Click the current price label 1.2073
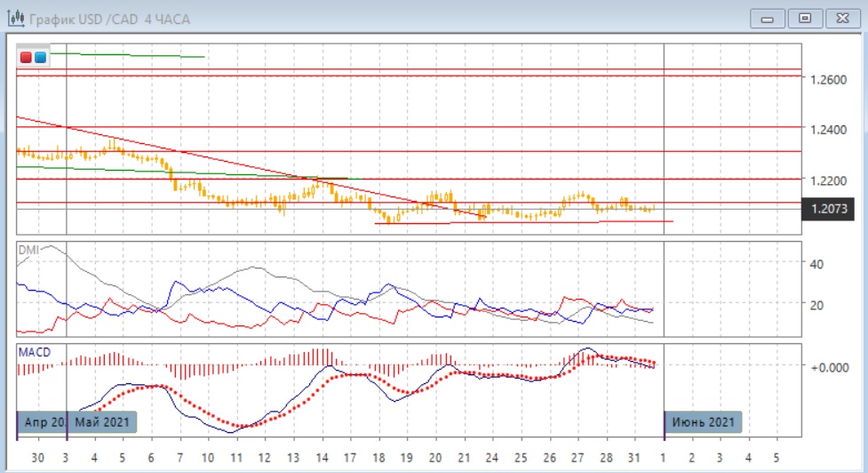The height and width of the screenshot is (473, 868). click(x=829, y=209)
